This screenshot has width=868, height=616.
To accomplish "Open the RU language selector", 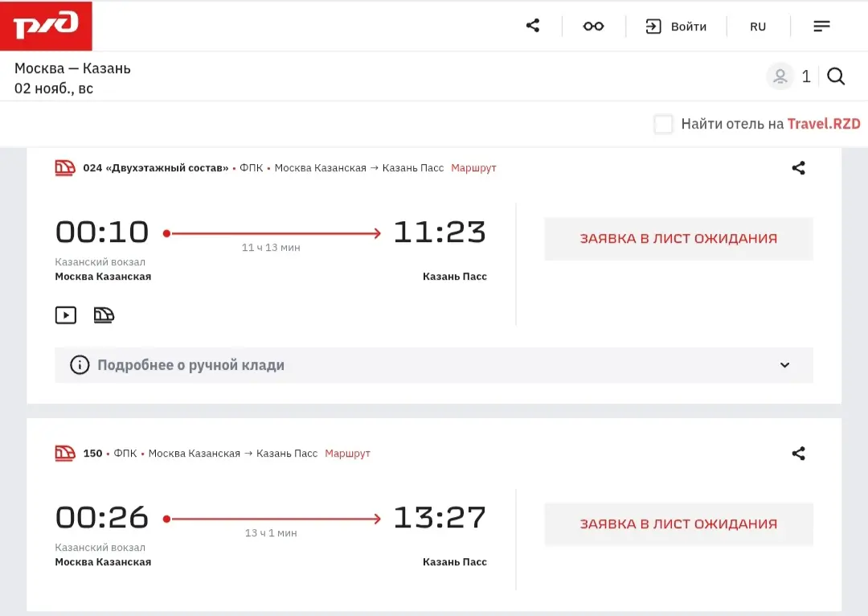I will click(x=758, y=27).
